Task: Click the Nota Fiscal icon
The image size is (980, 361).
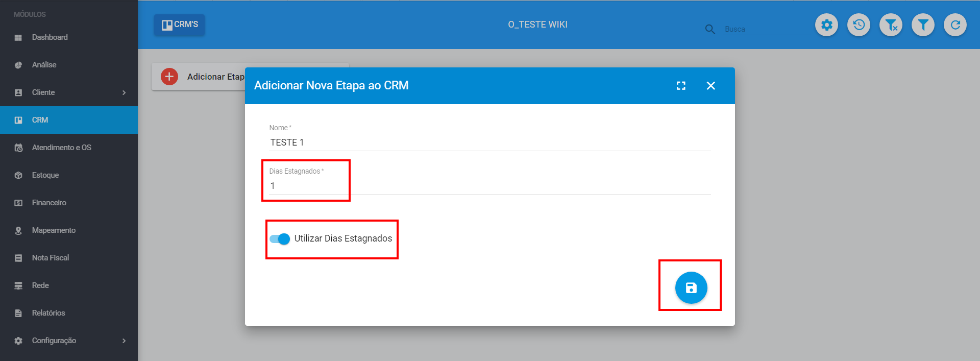Action: (18, 258)
